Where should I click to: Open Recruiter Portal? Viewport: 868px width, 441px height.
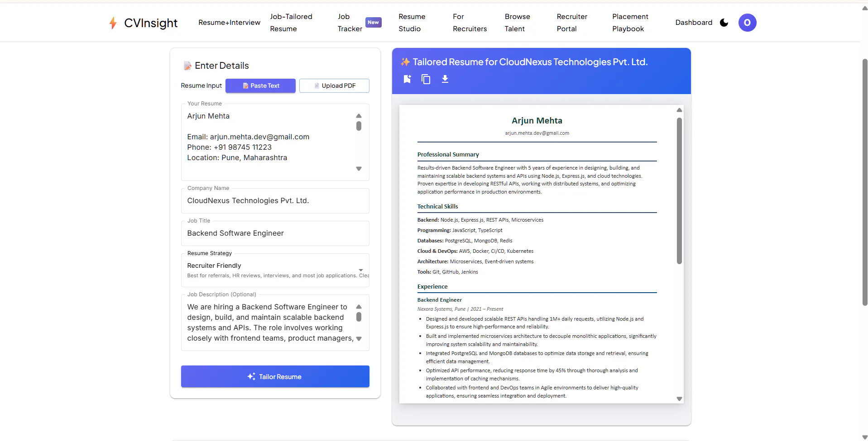pos(572,23)
